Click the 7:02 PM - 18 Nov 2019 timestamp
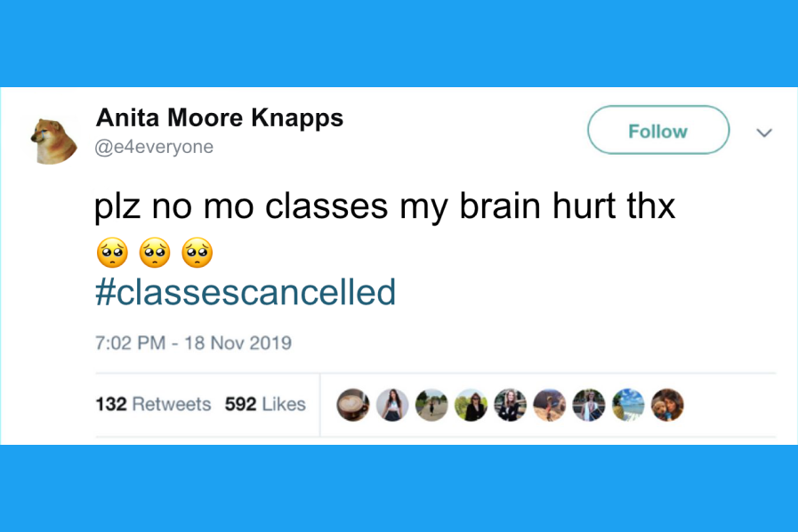Screen dimensions: 798x532 click(x=193, y=343)
